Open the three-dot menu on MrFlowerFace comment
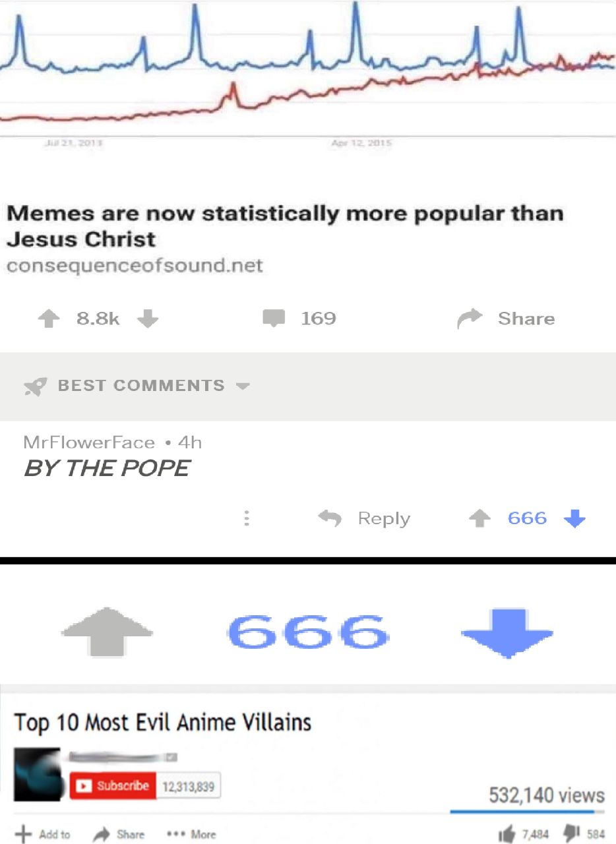 pos(246,518)
